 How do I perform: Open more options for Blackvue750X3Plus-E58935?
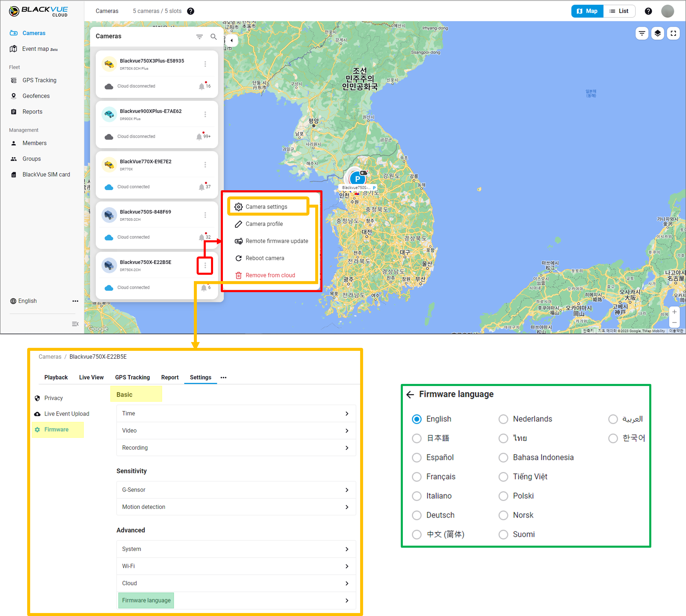[x=205, y=64]
